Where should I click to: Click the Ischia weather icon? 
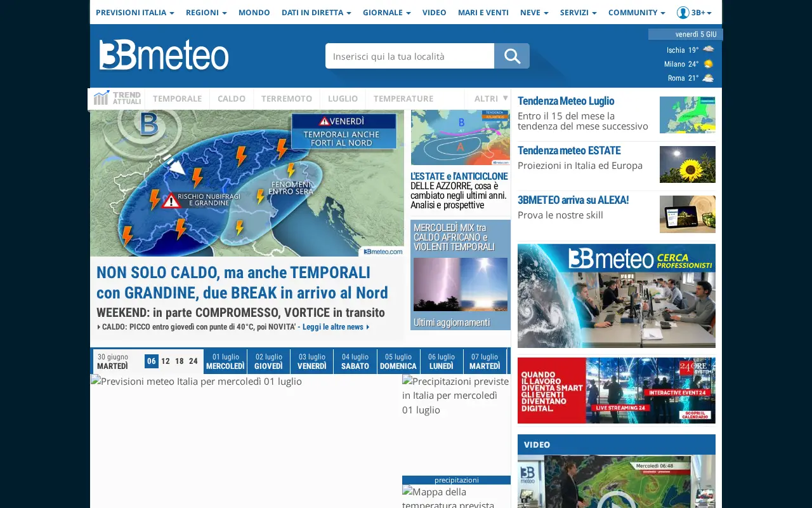pyautogui.click(x=709, y=50)
